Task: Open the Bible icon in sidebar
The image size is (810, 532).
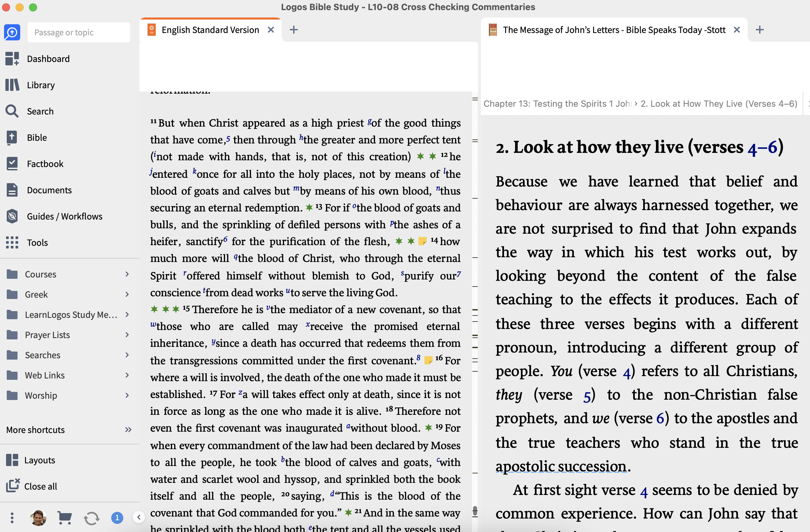Action: pyautogui.click(x=12, y=137)
